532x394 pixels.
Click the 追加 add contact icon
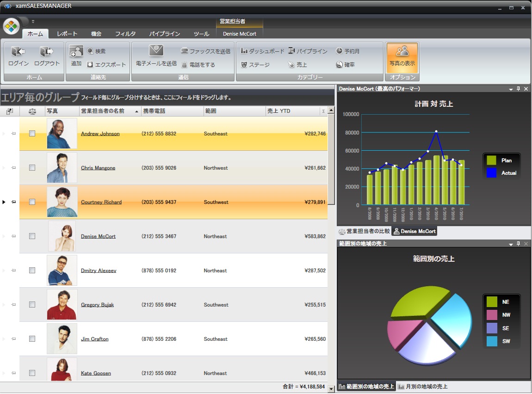[76, 52]
